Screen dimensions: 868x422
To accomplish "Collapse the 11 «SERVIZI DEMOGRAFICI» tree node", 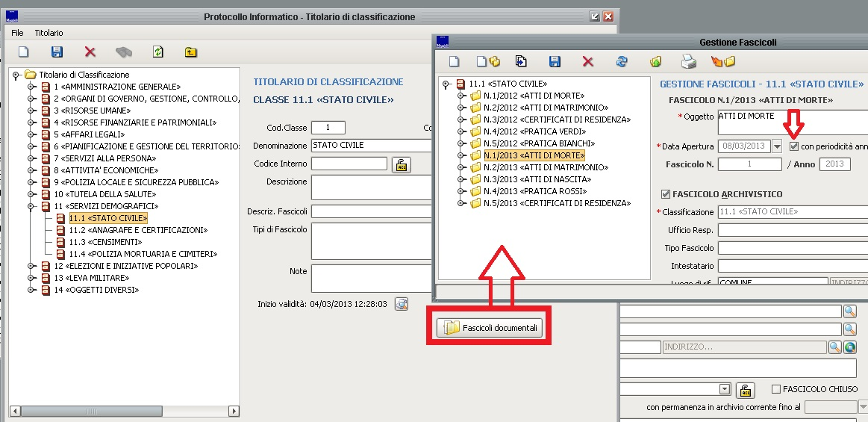I will (31, 206).
